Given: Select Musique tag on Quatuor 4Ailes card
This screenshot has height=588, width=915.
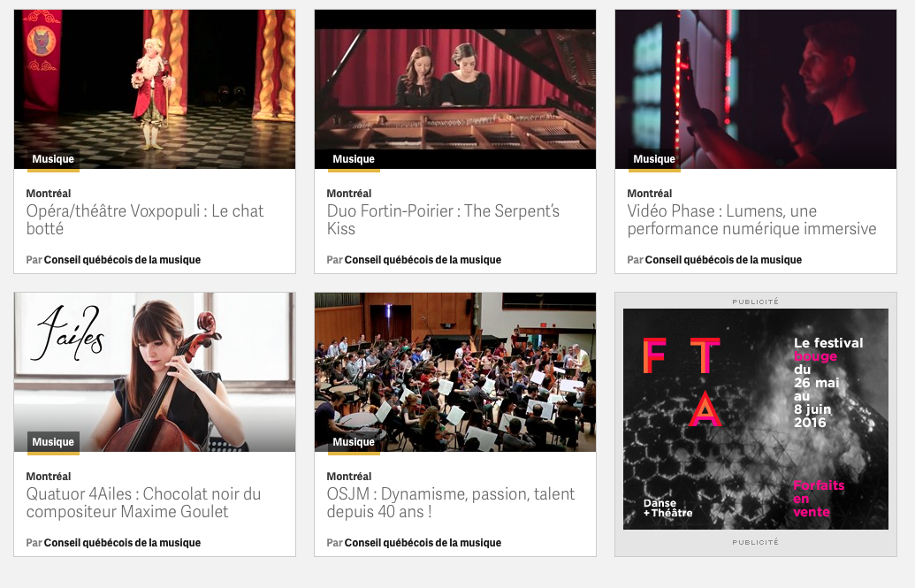Looking at the screenshot, I should [x=53, y=442].
